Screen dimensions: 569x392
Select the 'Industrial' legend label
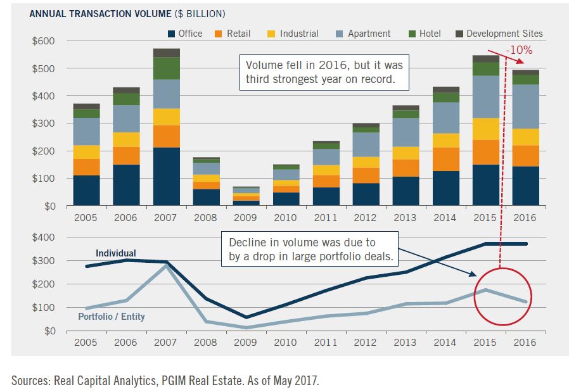coord(299,34)
